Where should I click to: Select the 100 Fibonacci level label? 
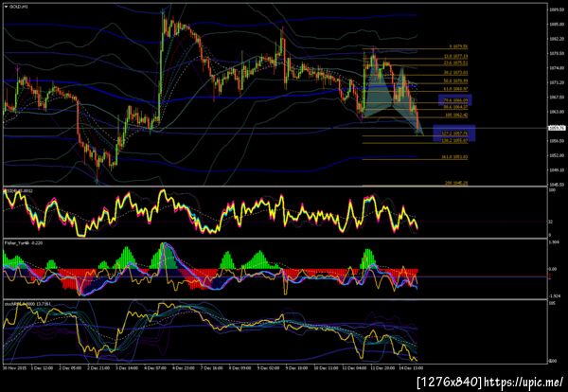tap(456, 116)
